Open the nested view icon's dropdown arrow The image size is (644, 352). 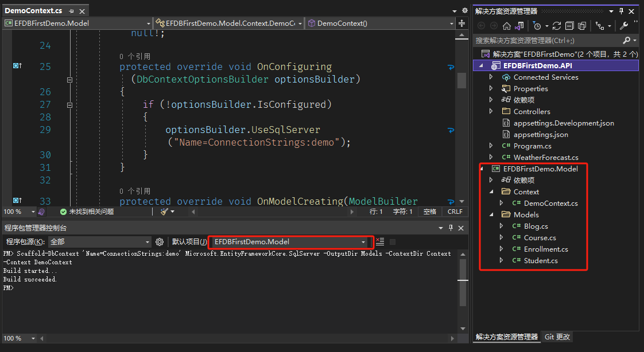point(610,26)
